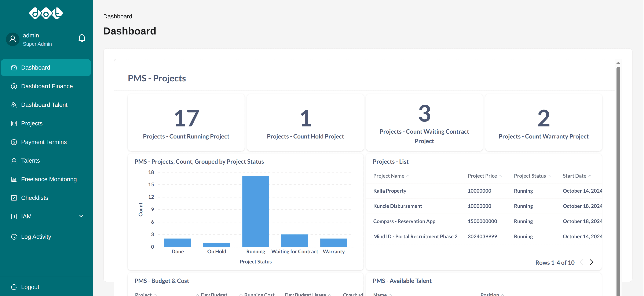Go to the next page of Projects List
The height and width of the screenshot is (296, 644).
[592, 262]
